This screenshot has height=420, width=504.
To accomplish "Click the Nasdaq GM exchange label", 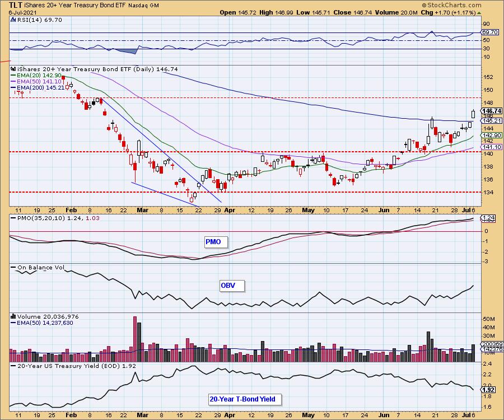I will click(143, 6).
